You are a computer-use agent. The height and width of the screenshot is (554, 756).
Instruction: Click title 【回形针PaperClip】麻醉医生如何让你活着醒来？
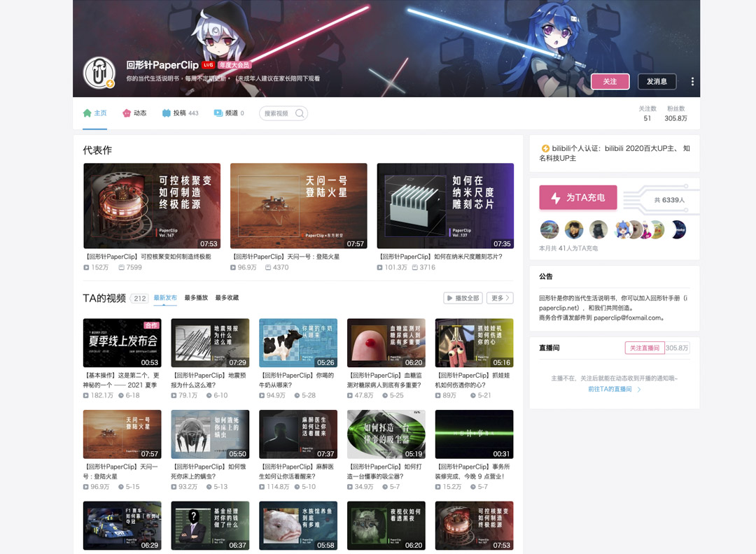click(296, 471)
